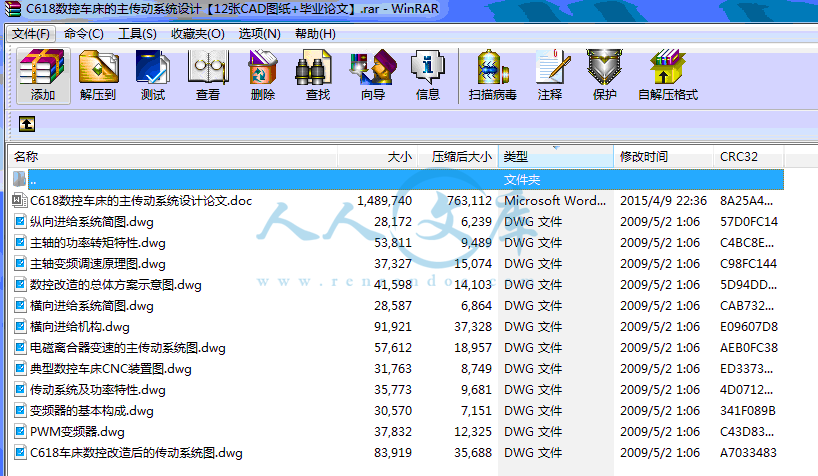Click the icon beside 横向进给机构.dwg
Viewport: 818px width, 476px height.
(20, 327)
